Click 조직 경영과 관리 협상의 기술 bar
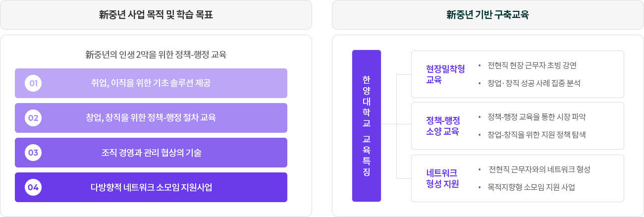 pos(151,153)
